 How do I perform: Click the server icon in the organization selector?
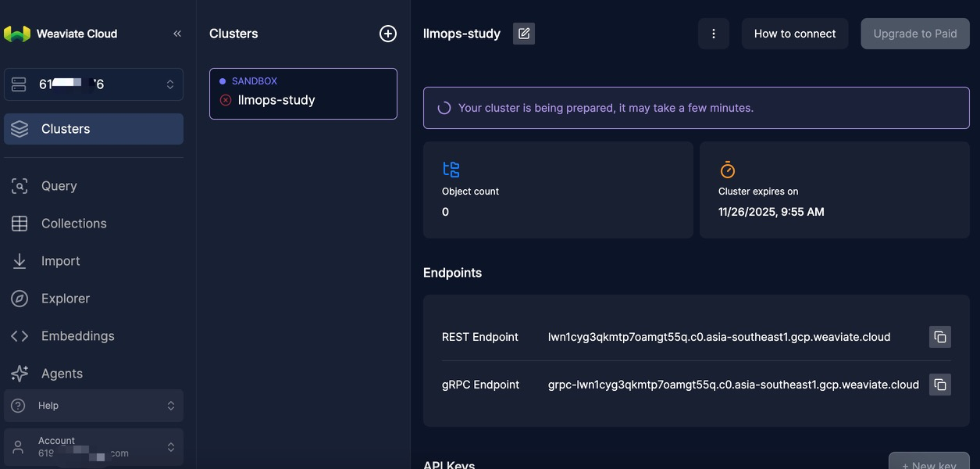pyautogui.click(x=20, y=84)
